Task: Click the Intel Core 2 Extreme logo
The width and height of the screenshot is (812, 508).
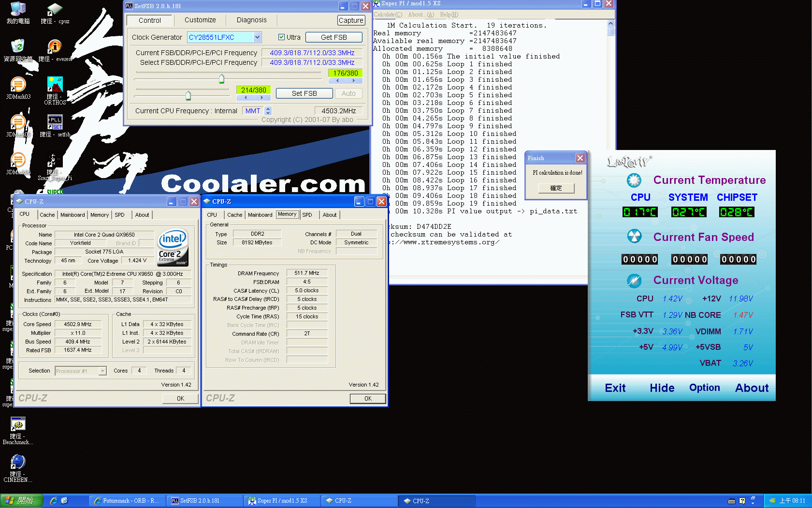Action: 173,247
